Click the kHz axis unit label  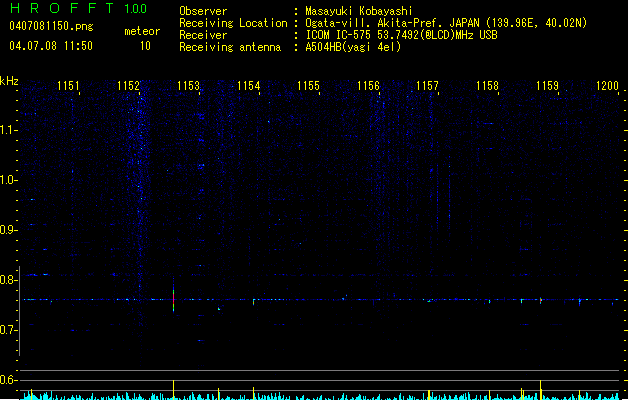click(9, 81)
